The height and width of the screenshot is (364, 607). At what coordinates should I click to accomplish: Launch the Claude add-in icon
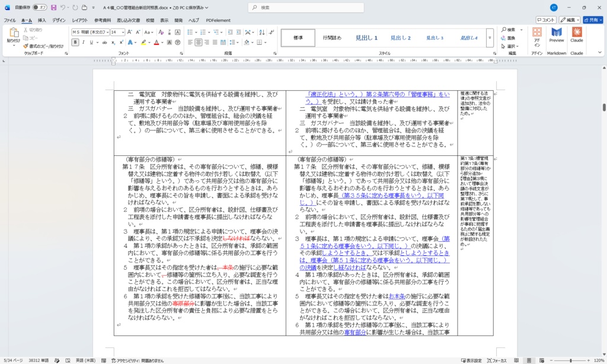pos(576,35)
